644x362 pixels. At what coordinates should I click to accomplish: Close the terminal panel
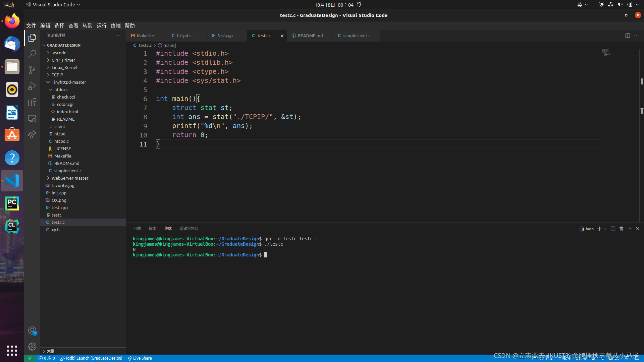pyautogui.click(x=638, y=229)
